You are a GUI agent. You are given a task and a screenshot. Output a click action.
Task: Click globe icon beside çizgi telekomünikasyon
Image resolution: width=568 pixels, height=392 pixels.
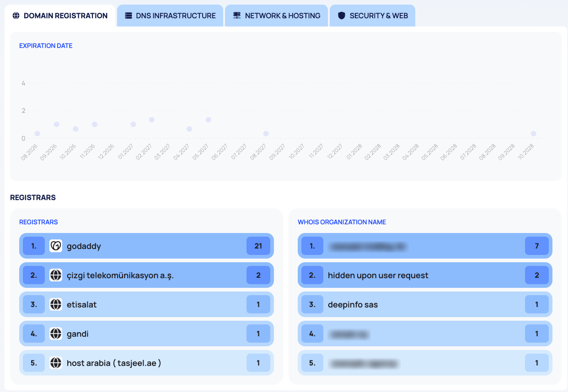click(56, 275)
